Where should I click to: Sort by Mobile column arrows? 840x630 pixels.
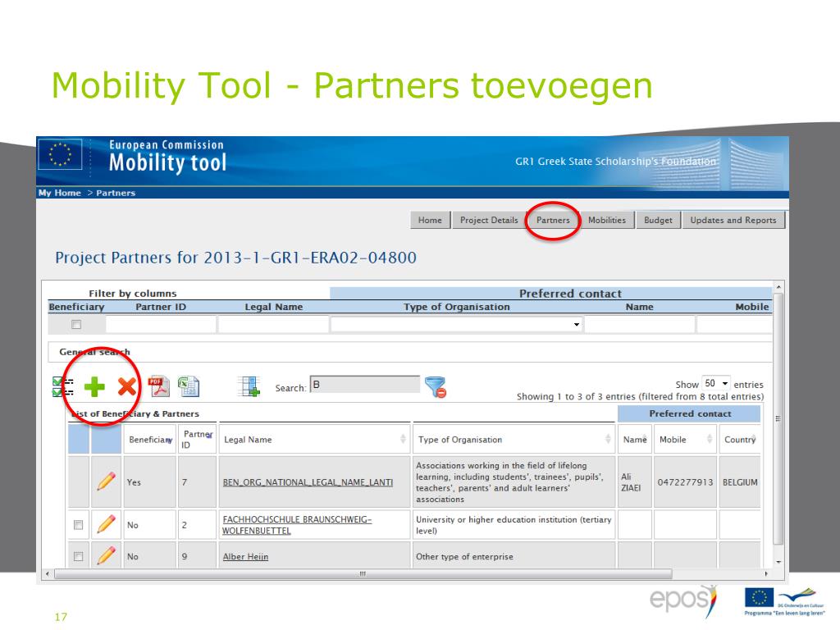point(710,439)
